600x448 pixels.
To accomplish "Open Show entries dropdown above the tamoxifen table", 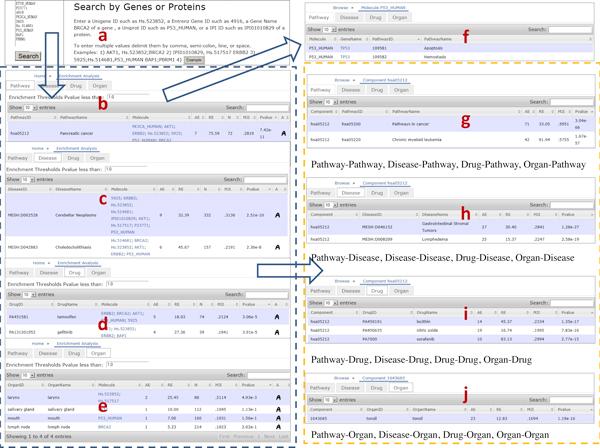I will 29,295.
